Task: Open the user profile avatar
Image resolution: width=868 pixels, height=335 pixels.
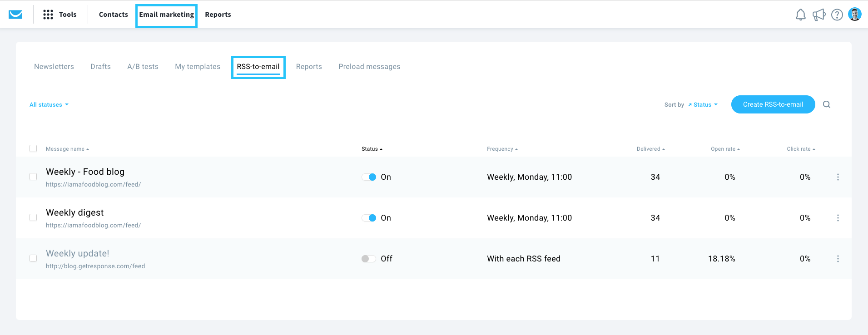Action: (855, 15)
